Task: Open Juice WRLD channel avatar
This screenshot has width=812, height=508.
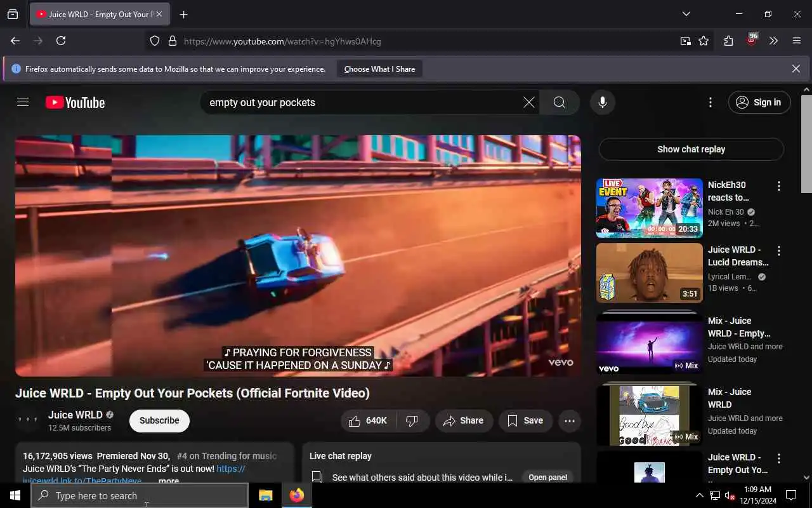Action: coord(28,420)
